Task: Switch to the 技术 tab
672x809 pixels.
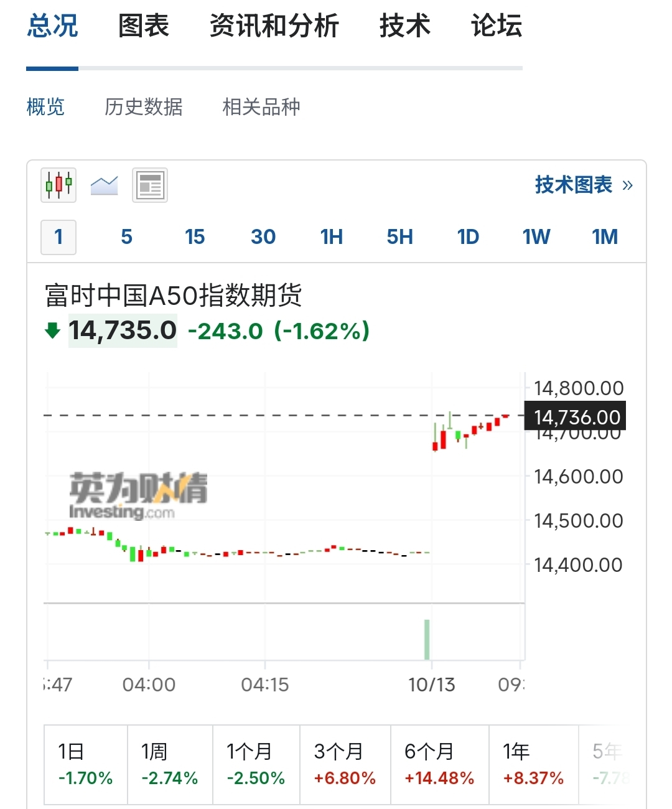Action: 405,26
